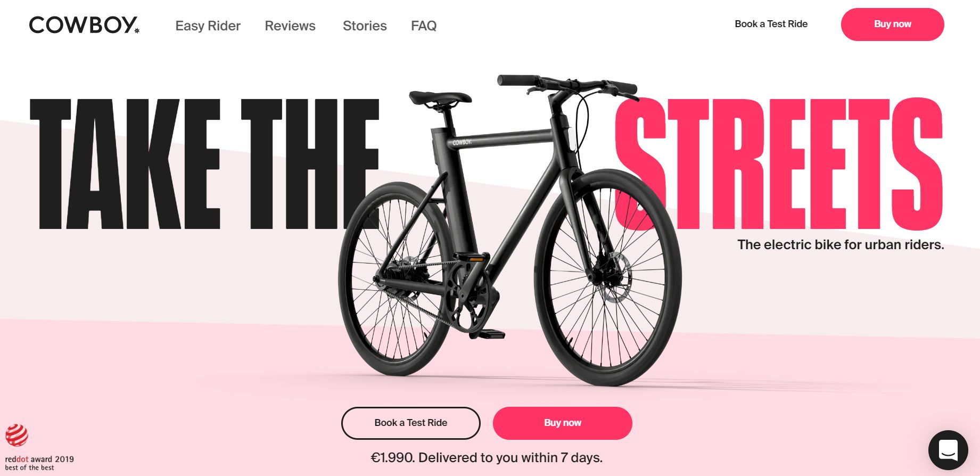Click the STREETS headline text
This screenshot has width=980, height=476.
pos(779,164)
